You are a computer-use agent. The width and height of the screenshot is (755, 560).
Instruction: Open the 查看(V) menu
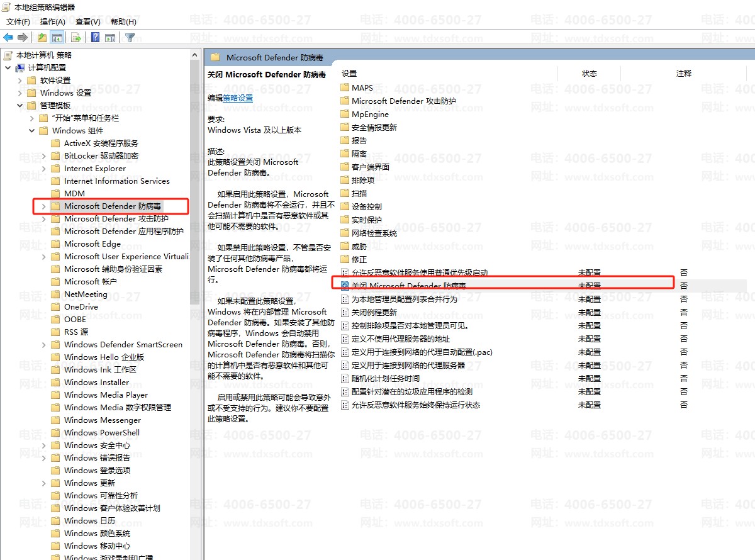(87, 21)
